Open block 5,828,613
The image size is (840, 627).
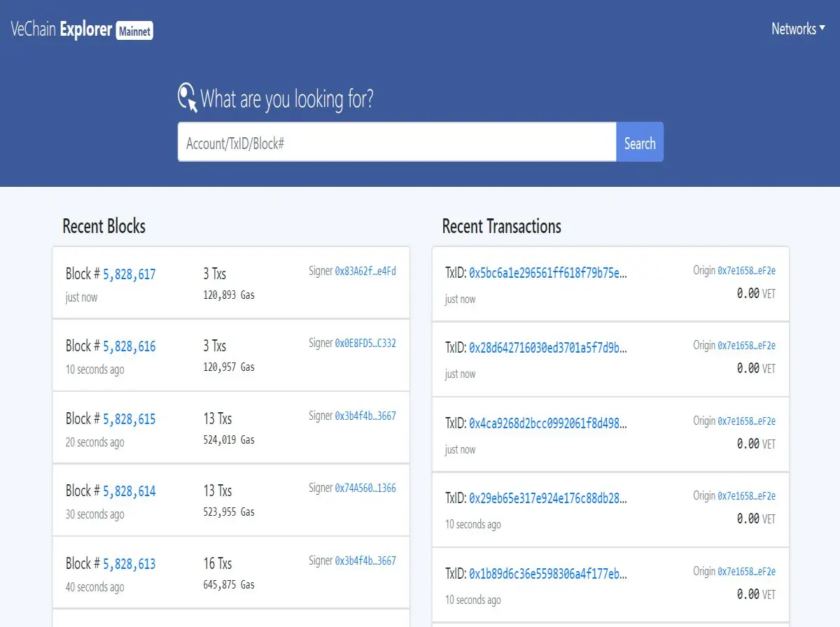click(x=129, y=564)
